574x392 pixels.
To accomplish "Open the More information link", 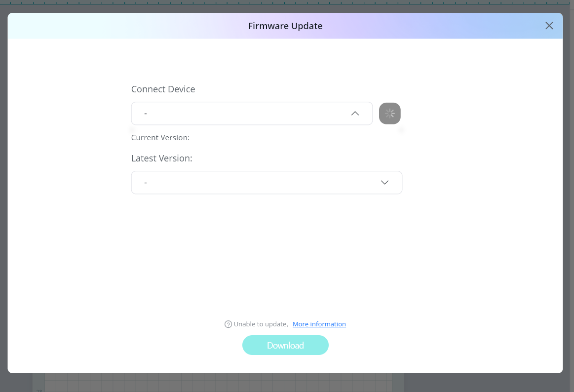I will point(319,324).
